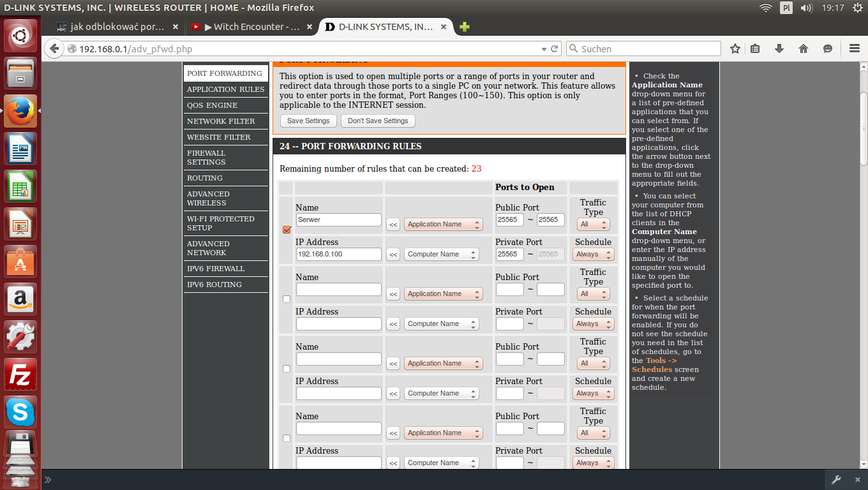Screen dimensions: 868x490
Task: Open the Website Filter page
Action: coord(225,137)
